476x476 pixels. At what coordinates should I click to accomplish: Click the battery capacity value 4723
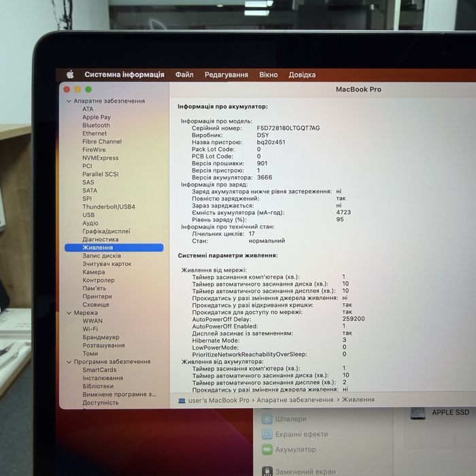343,212
